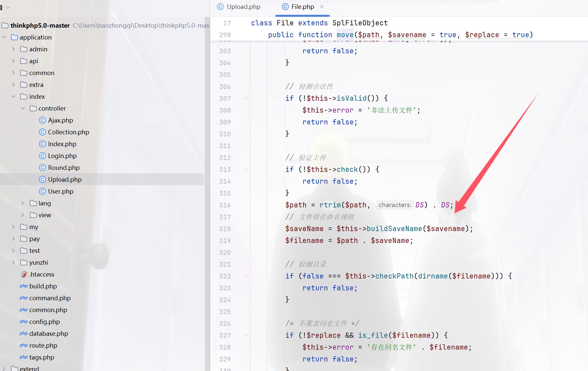Screen dimensions: 588x371
Task: Open Ajax.php class file icon
Action: click(x=42, y=120)
